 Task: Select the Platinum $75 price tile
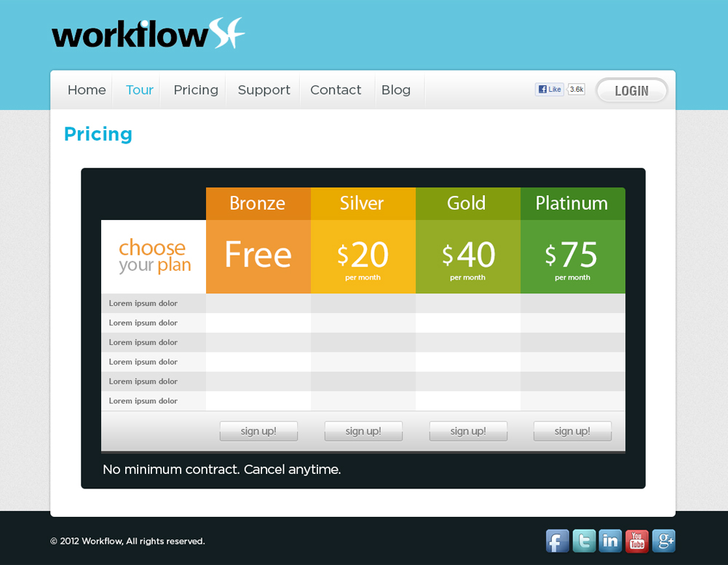coord(572,257)
